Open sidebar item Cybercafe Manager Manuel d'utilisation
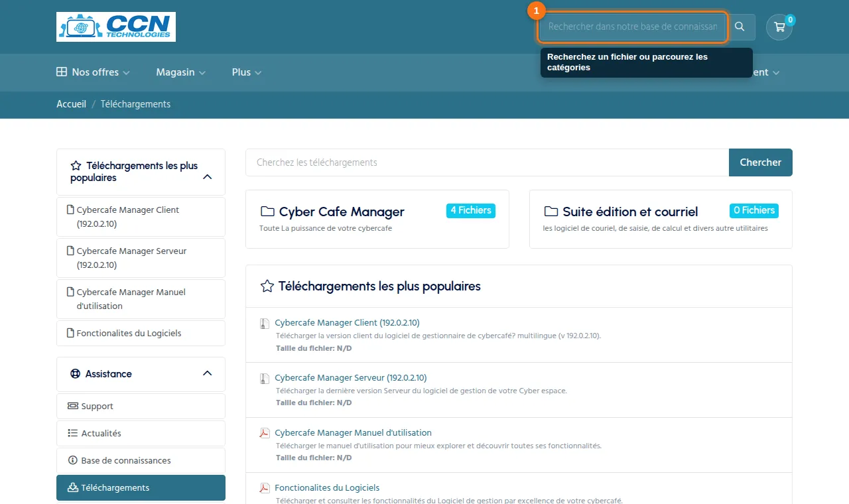Screen dimensions: 849x504 click(x=141, y=299)
